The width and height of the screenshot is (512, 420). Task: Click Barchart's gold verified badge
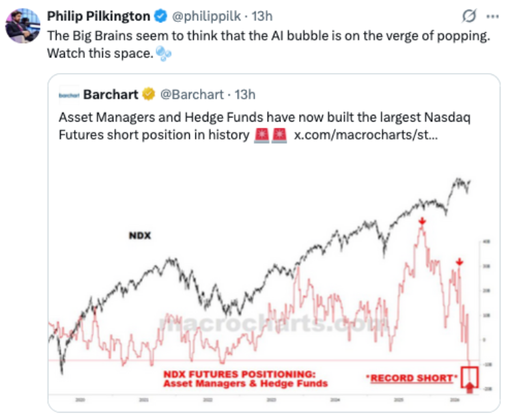point(148,94)
